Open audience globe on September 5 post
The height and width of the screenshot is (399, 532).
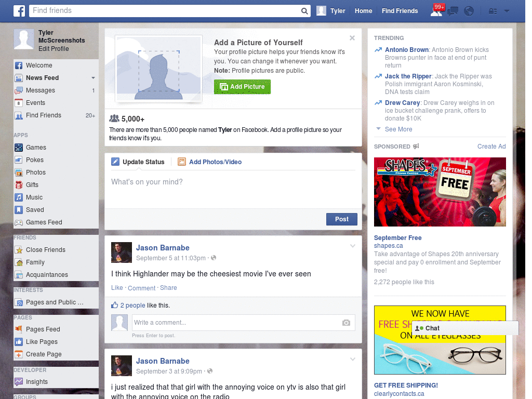pyautogui.click(x=214, y=258)
